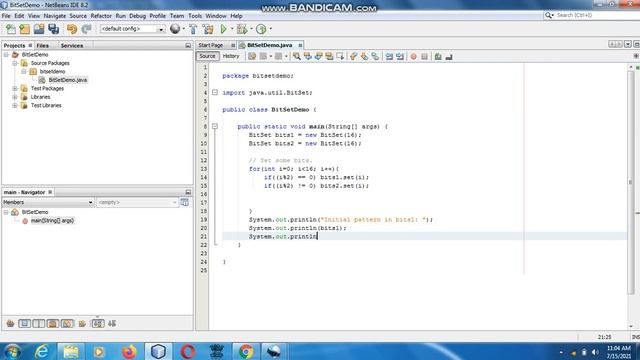This screenshot has height=360, width=640.
Task: Toggle Show Fields in Navigator
Action: [x=24, y=324]
